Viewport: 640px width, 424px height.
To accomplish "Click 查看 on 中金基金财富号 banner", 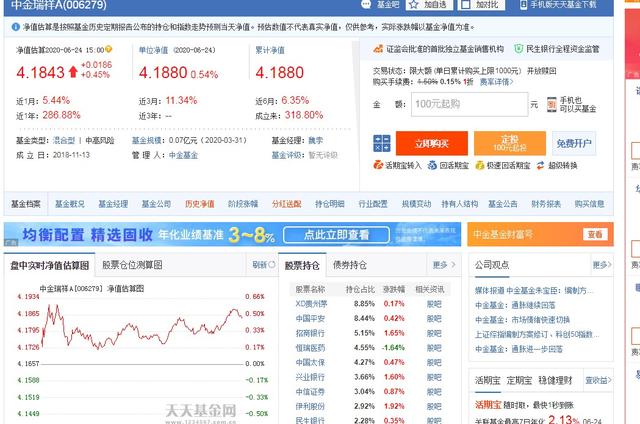I will coord(595,234).
